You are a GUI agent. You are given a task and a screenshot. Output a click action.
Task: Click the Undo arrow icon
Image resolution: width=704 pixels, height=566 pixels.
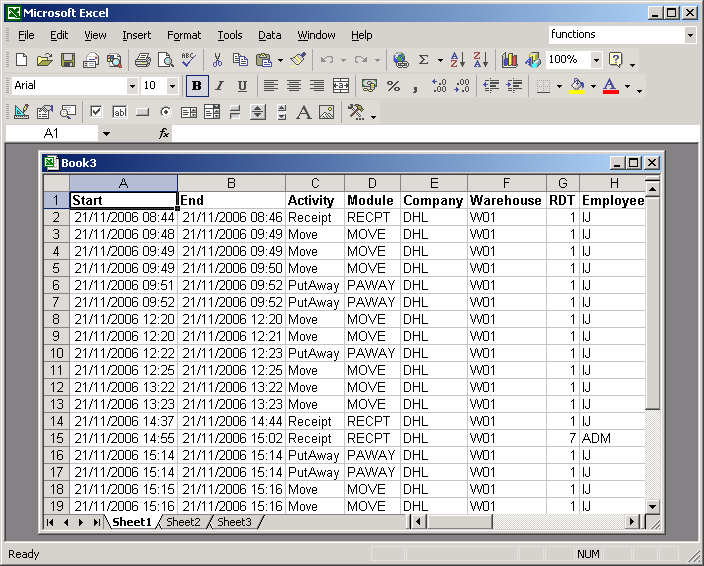coord(327,60)
